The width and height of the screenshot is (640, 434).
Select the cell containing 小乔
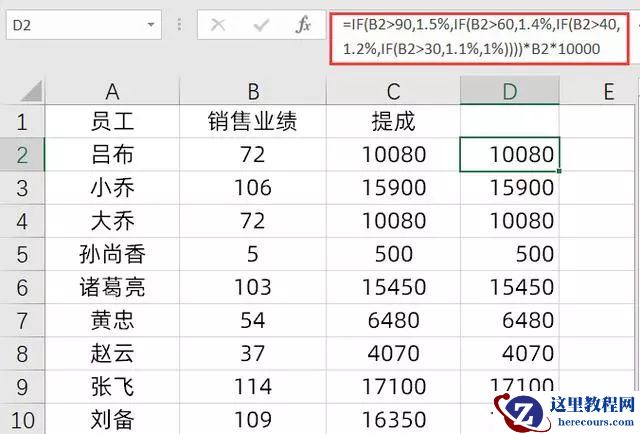coord(112,188)
